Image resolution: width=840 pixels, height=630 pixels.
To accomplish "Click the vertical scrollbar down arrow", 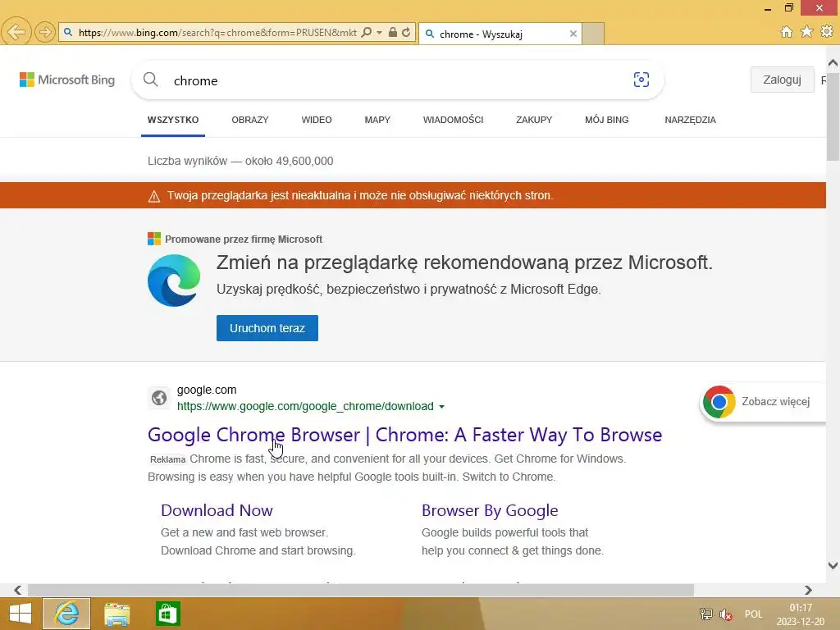I will tap(833, 565).
